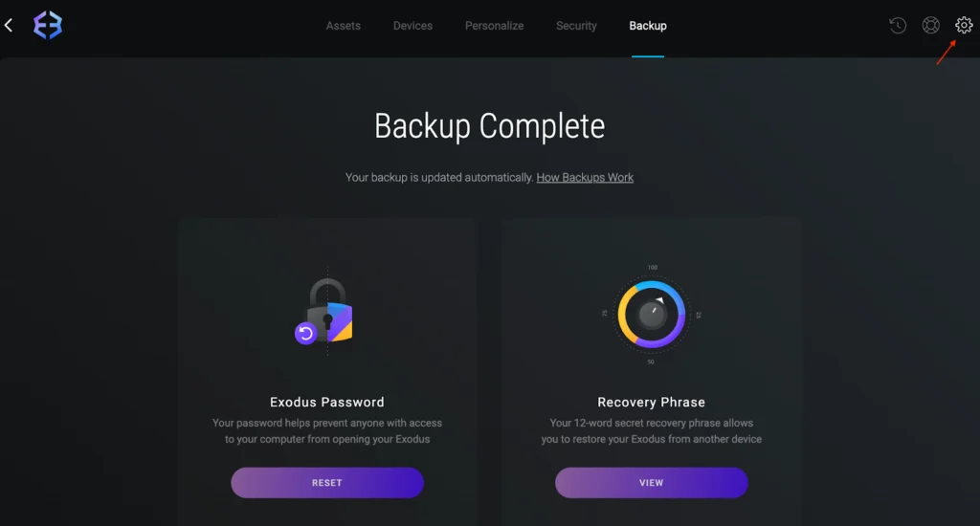Image resolution: width=980 pixels, height=526 pixels.
Task: Click the 12-word recovery phrase description
Action: (x=651, y=431)
